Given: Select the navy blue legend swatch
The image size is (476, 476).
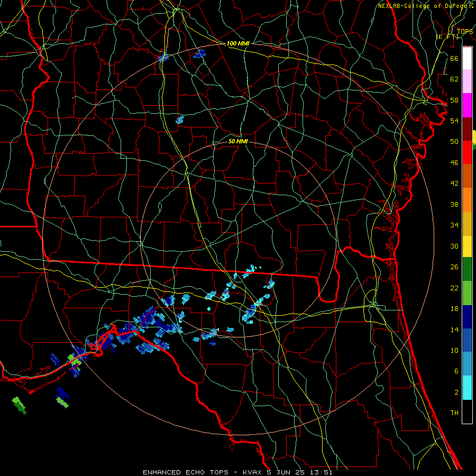Looking at the screenshot, I should [x=467, y=317].
